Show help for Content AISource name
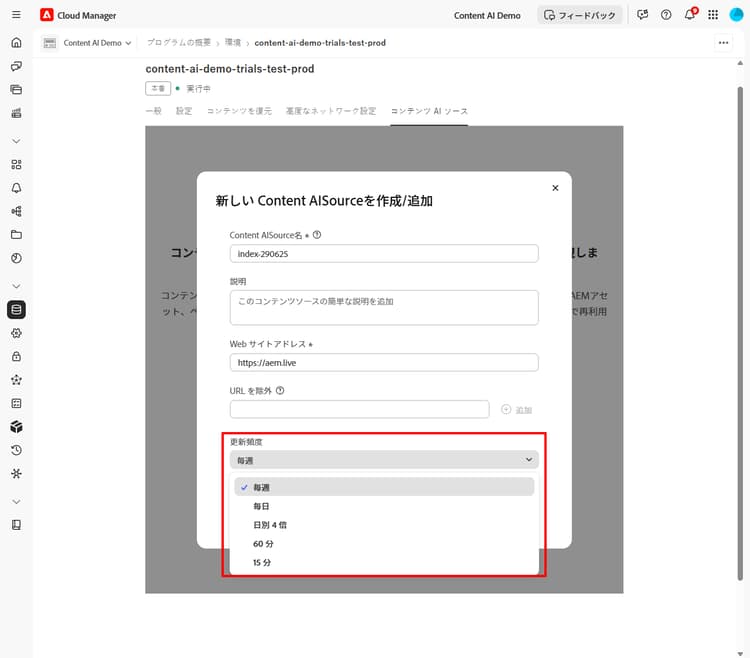The height and width of the screenshot is (658, 750). pyautogui.click(x=317, y=235)
